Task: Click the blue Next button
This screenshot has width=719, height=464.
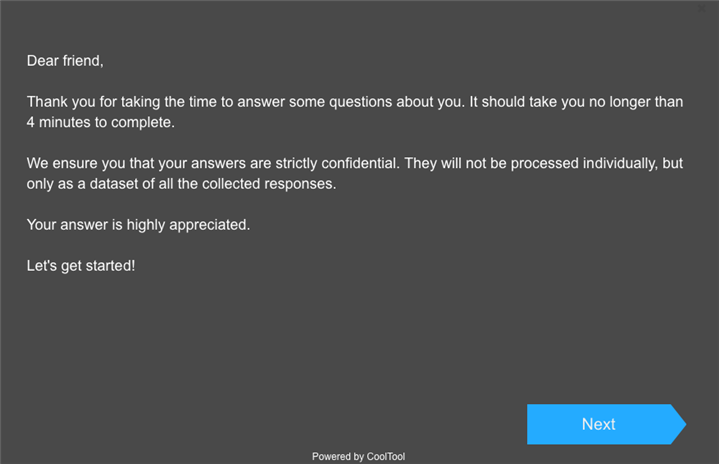Action: click(600, 424)
